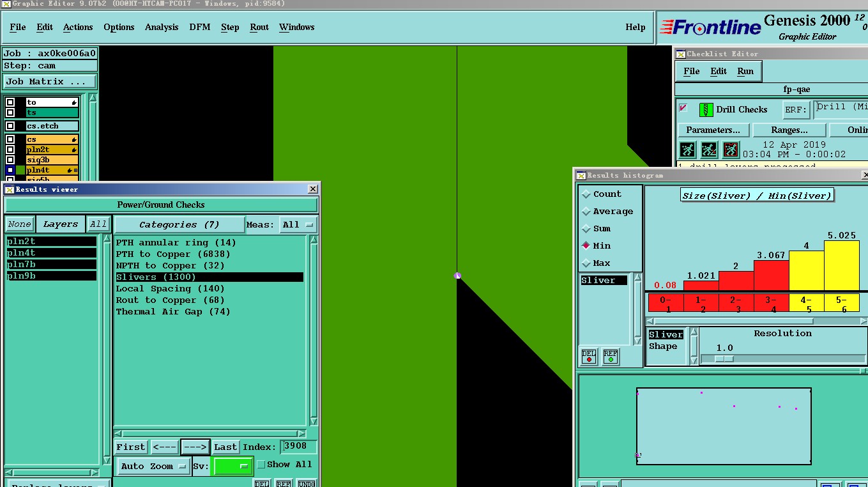Click the First result button
This screenshot has height=487, width=868.
click(131, 447)
